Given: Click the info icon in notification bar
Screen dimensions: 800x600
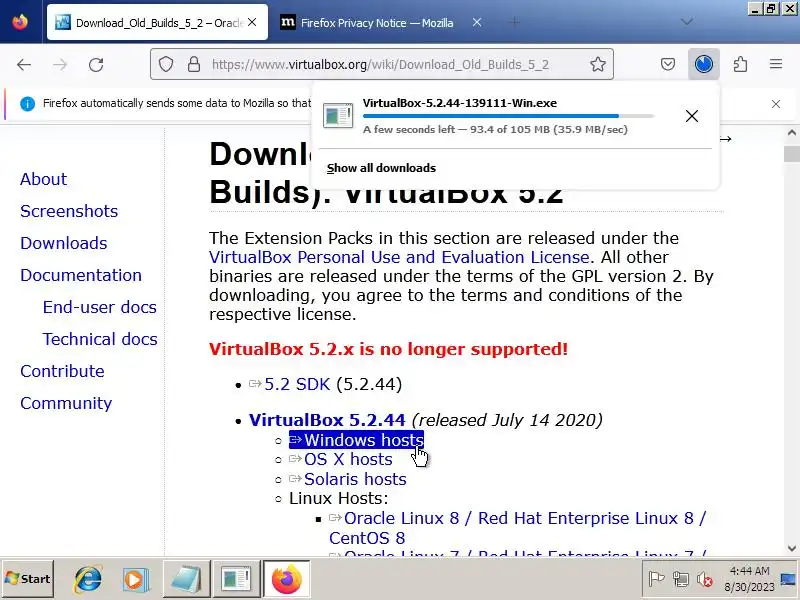Looking at the screenshot, I should pyautogui.click(x=28, y=104).
